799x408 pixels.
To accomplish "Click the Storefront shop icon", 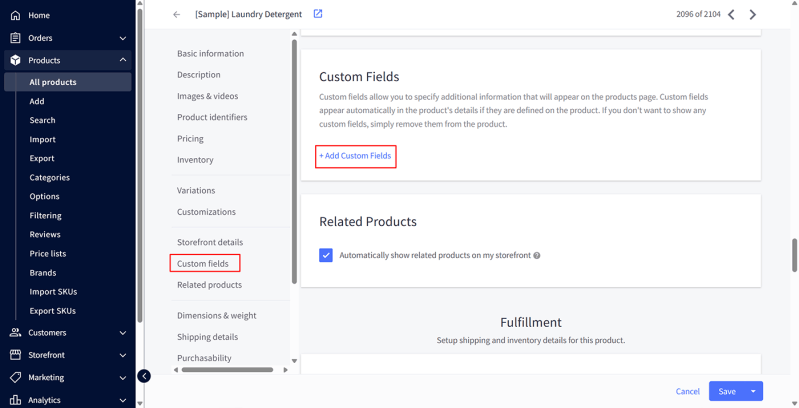I will (x=15, y=355).
